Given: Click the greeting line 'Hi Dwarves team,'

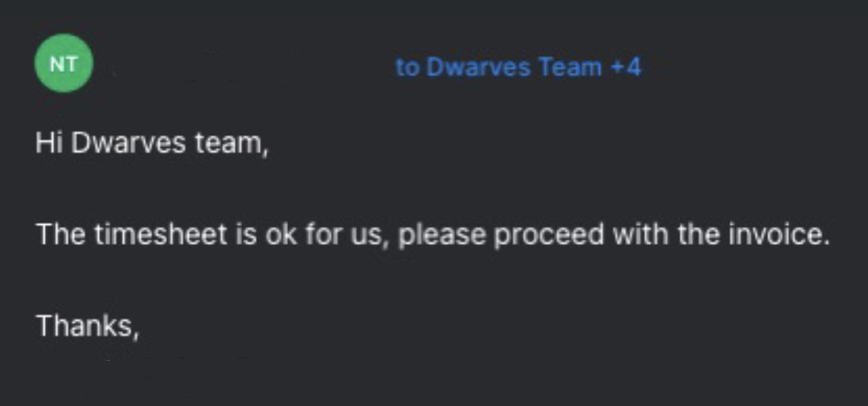Looking at the screenshot, I should (x=152, y=144).
